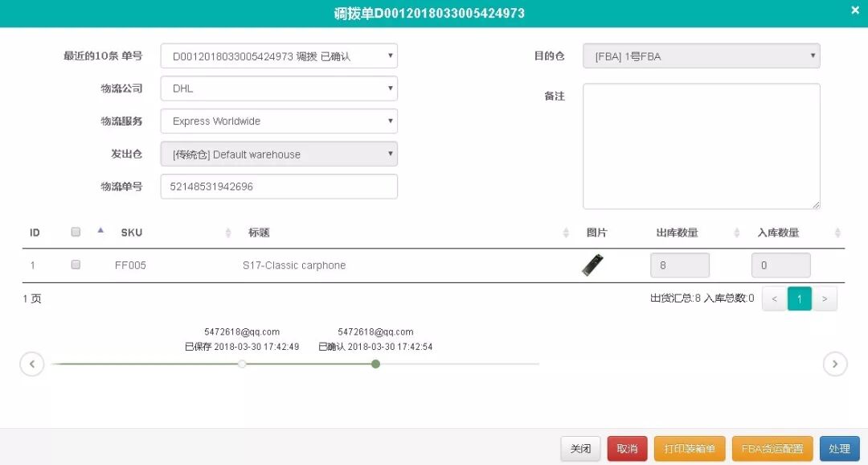Open the Default warehouse source dropdown

pos(279,154)
